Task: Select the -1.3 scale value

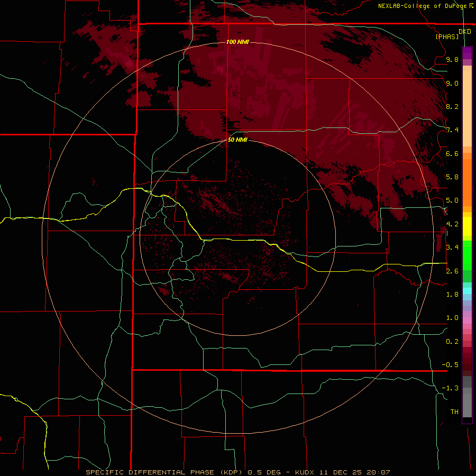Action: pos(450,388)
